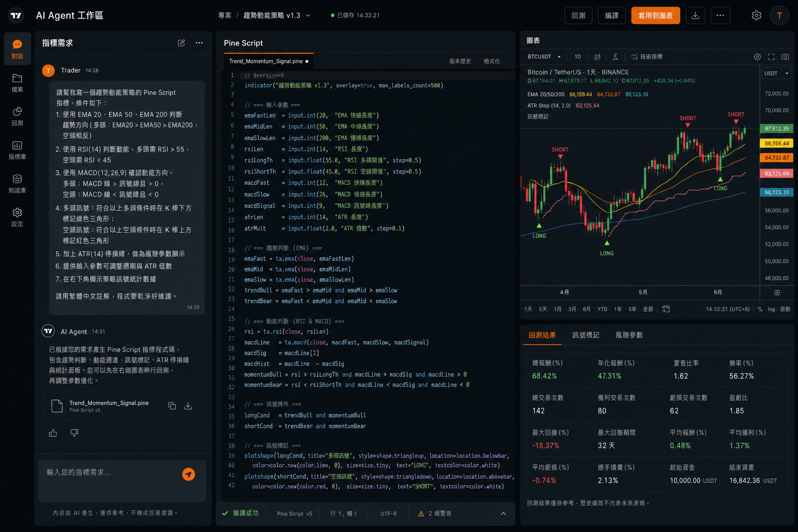This screenshot has width=798, height=532.
Task: Open the 知識庫 knowledge base sidebar section
Action: [x=17, y=184]
